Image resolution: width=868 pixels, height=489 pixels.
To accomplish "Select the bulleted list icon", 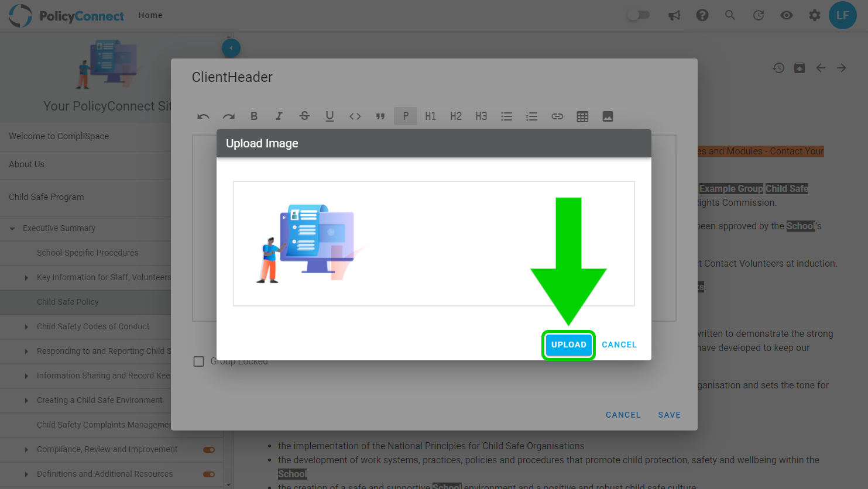I will [x=507, y=116].
